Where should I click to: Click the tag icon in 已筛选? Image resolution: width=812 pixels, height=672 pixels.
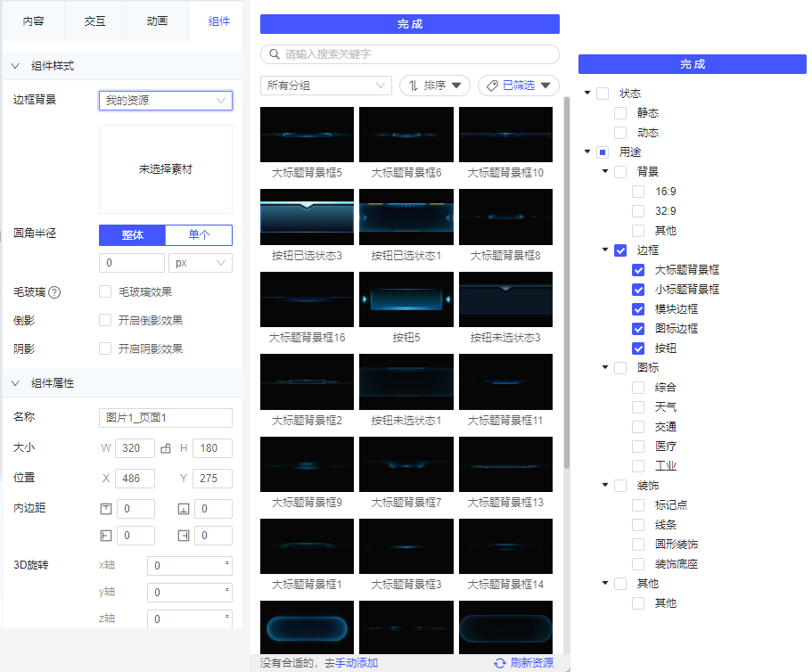pos(493,86)
